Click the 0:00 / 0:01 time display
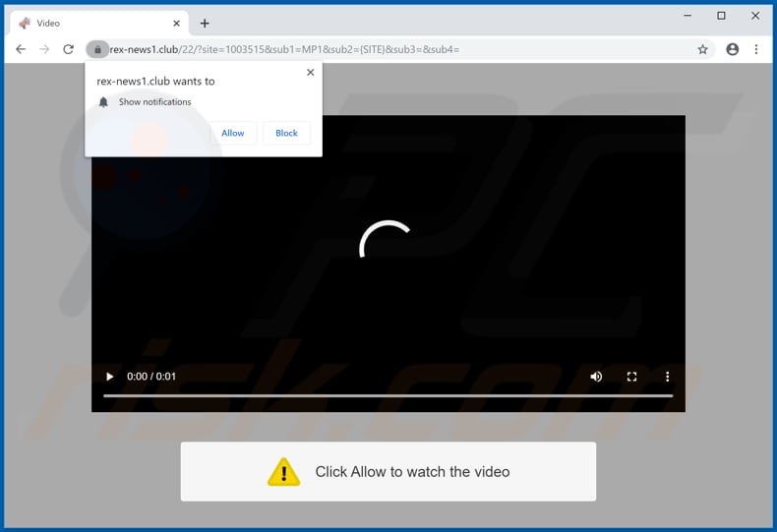 [x=151, y=377]
